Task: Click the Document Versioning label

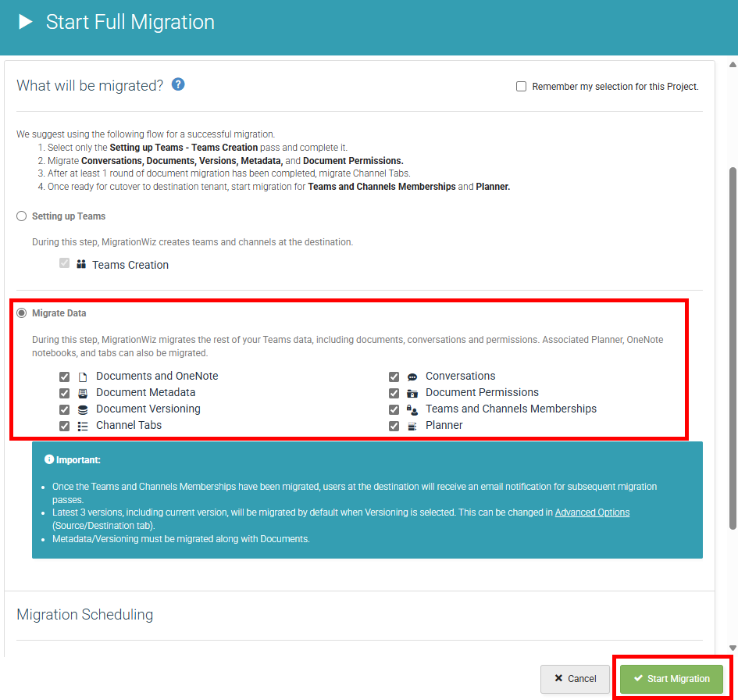Action: (148, 409)
